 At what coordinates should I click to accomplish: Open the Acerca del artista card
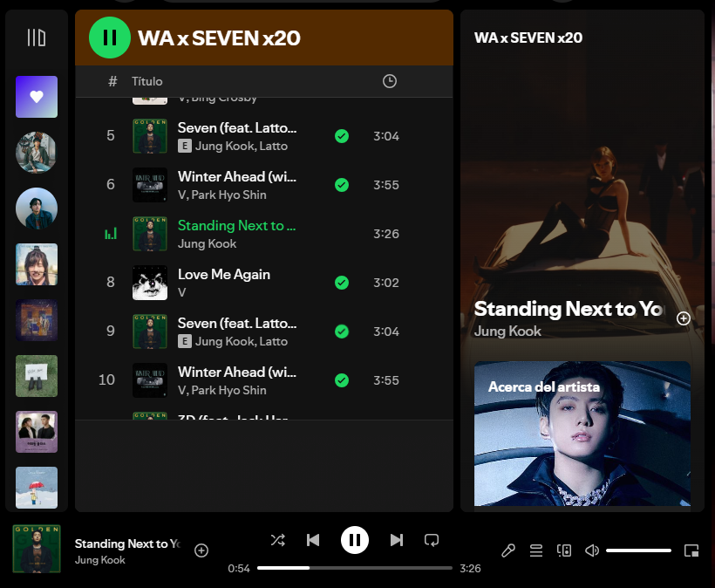(582, 434)
